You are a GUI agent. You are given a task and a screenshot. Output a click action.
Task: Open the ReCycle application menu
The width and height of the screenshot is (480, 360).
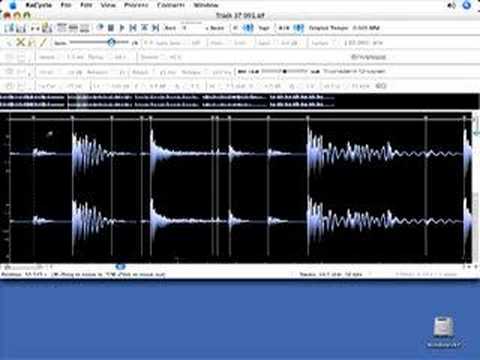[38, 5]
